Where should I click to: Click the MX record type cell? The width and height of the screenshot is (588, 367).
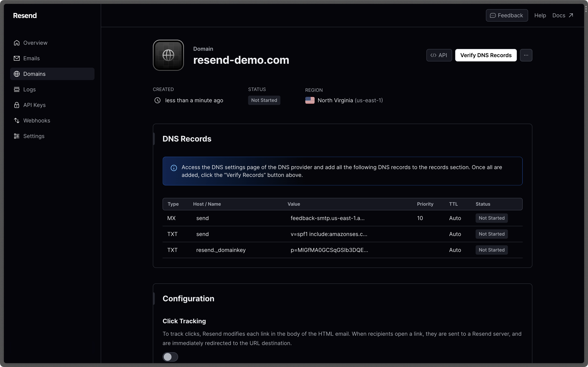171,218
